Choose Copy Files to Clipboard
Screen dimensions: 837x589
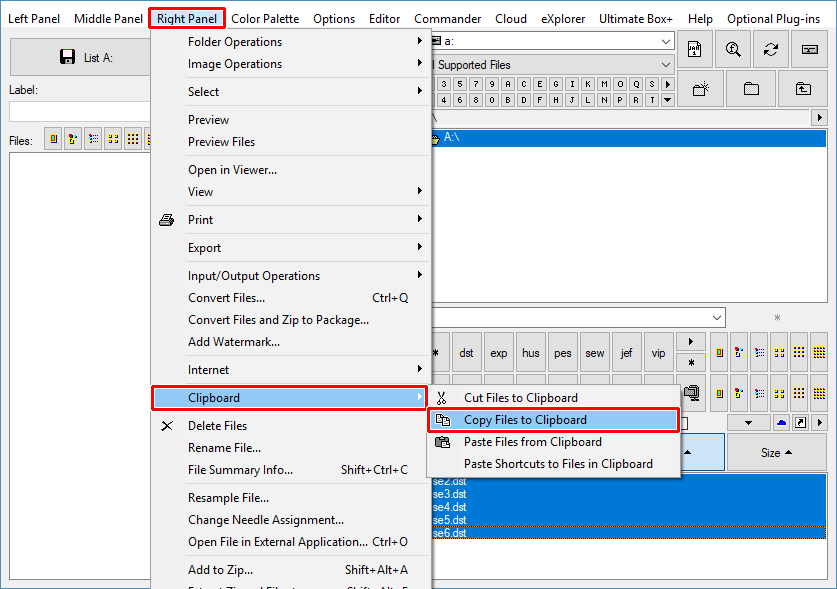(554, 420)
